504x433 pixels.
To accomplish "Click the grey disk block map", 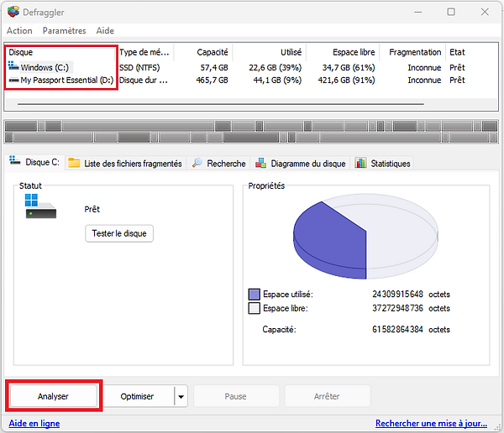I will point(251,132).
